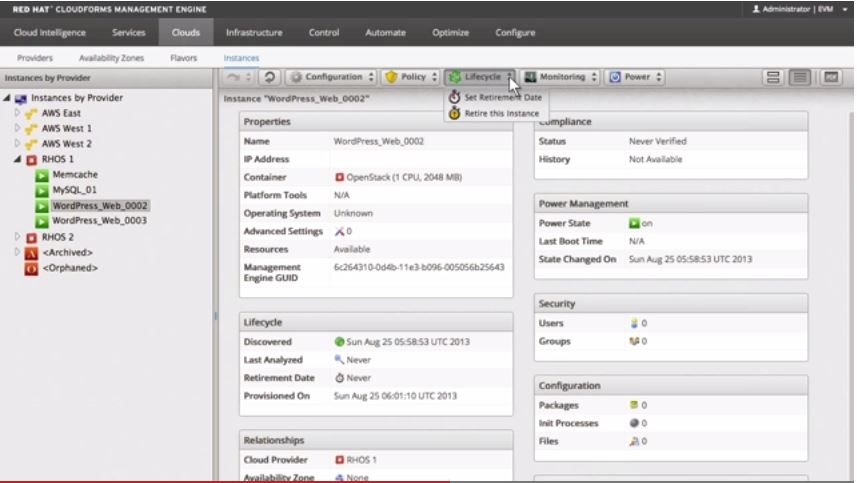Click the Groups icon in Security

pos(634,341)
